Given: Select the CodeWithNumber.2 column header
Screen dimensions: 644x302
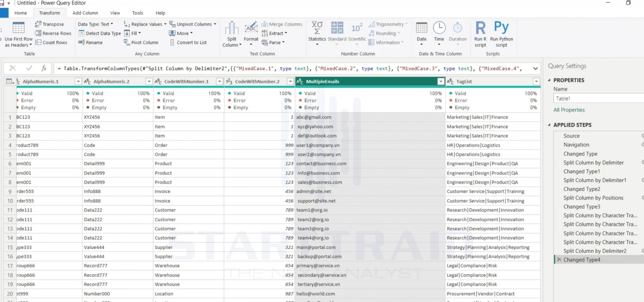Looking at the screenshot, I should (257, 81).
